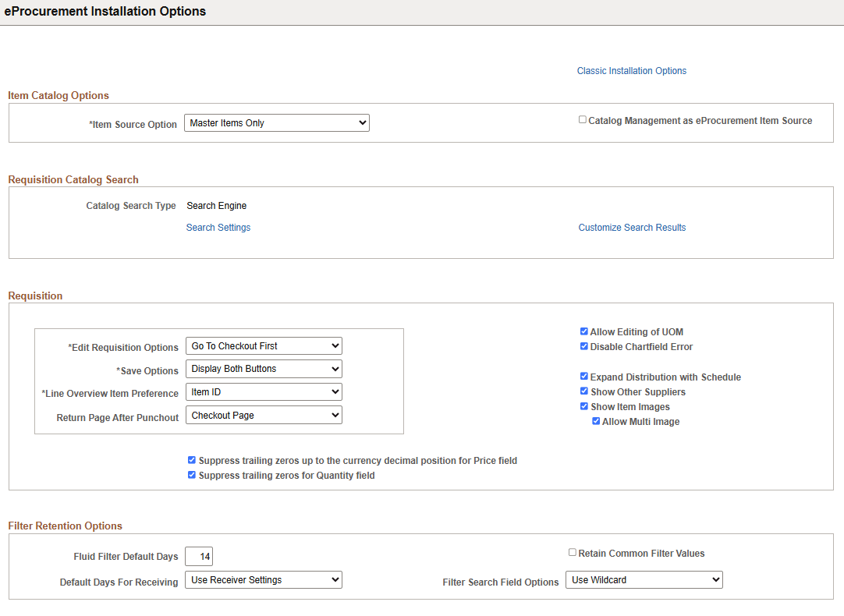Select the Fluid Filter Default Days field
Image resolution: width=844 pixels, height=616 pixels.
click(198, 556)
